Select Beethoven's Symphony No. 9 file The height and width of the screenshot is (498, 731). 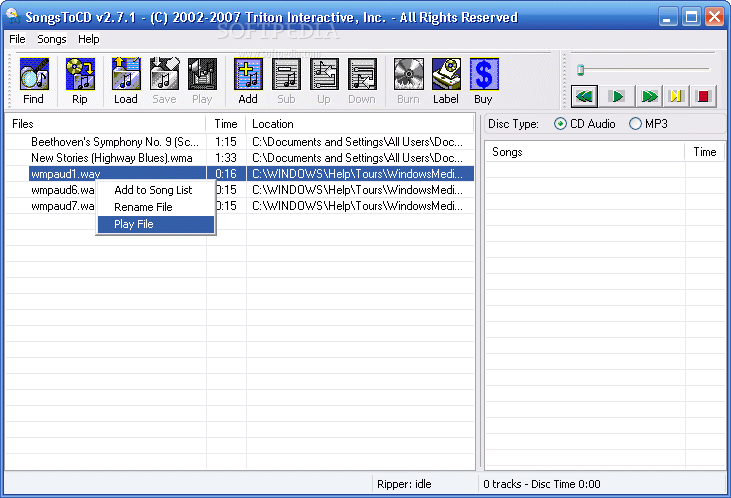coord(115,142)
